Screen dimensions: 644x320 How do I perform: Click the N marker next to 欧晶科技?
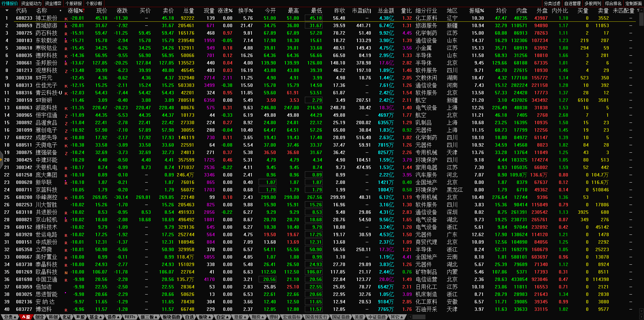(66, 272)
